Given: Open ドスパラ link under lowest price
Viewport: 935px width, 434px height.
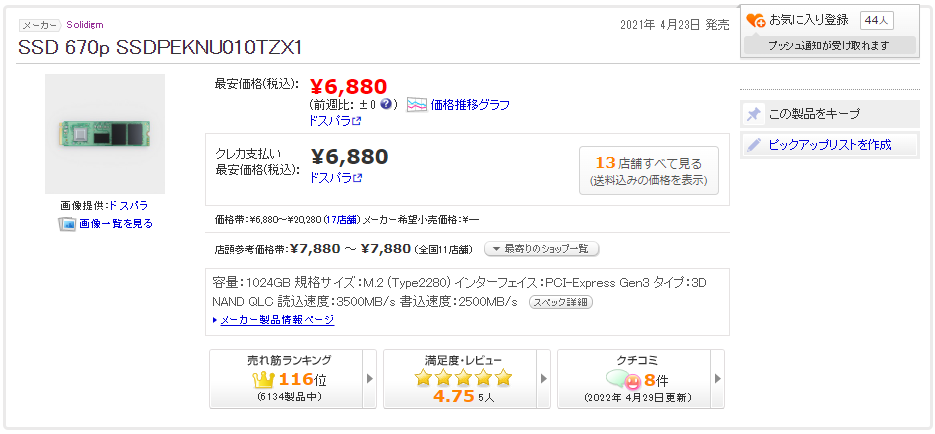Looking at the screenshot, I should point(335,121).
